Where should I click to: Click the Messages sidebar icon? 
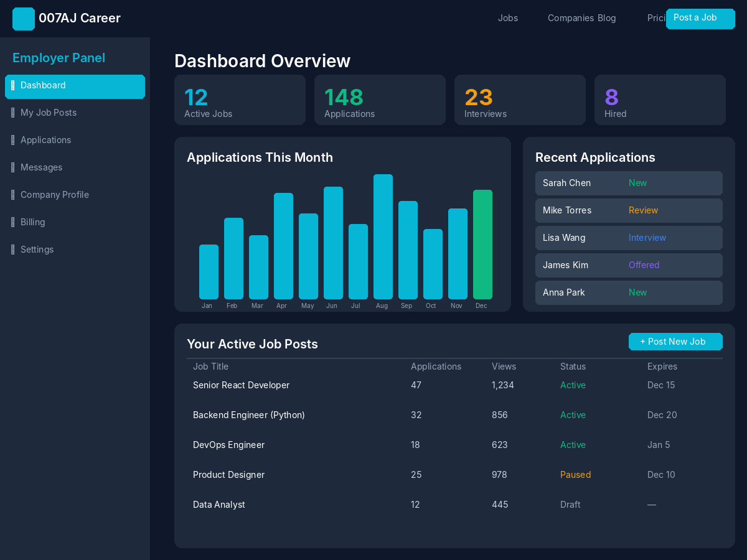tap(13, 168)
